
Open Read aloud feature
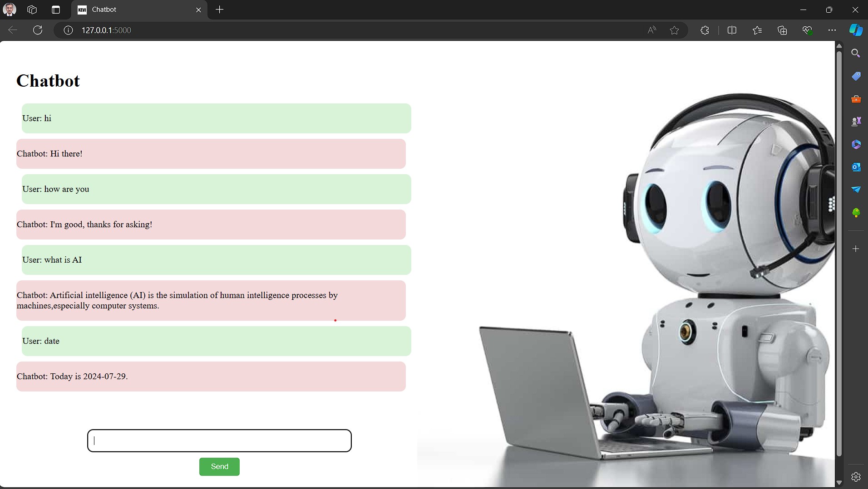pos(652,30)
